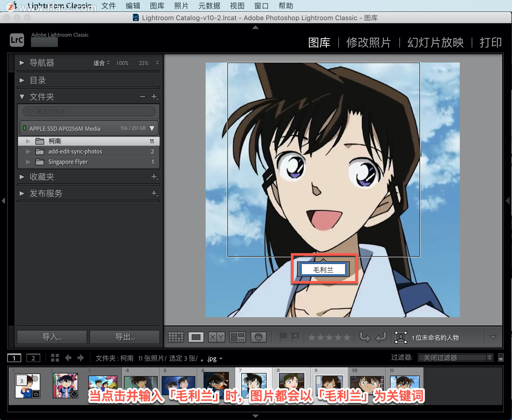This screenshot has width=512, height=420.
Task: Switch to 打印 Print module
Action: click(491, 42)
